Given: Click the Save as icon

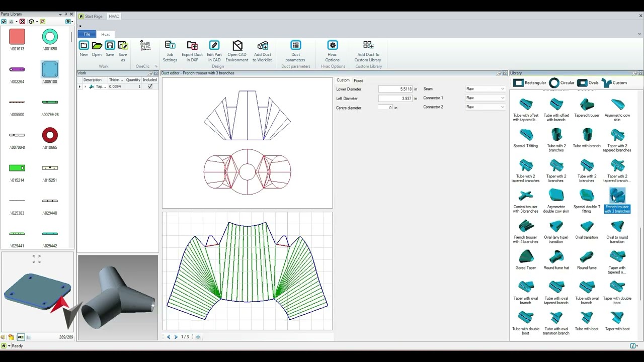Looking at the screenshot, I should pyautogui.click(x=122, y=46).
